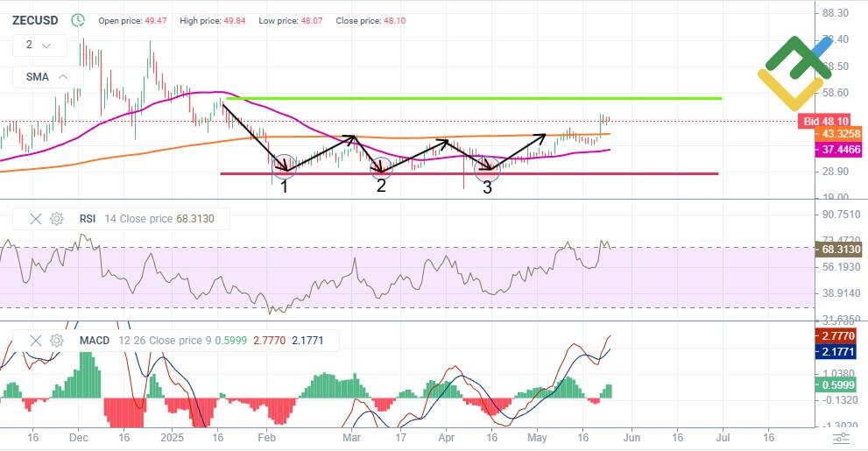868x451 pixels.
Task: Remove the RSI indicator with its X icon
Action: click(x=36, y=219)
